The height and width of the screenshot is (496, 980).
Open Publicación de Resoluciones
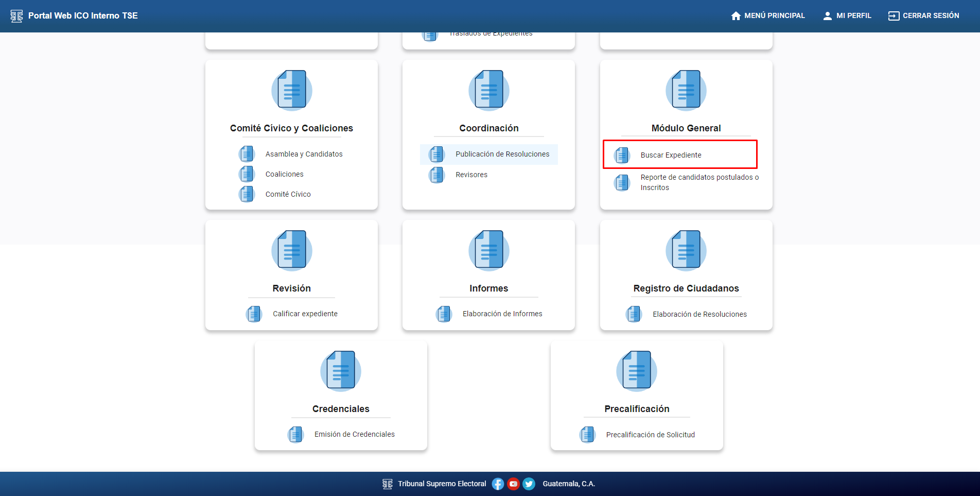coord(502,154)
